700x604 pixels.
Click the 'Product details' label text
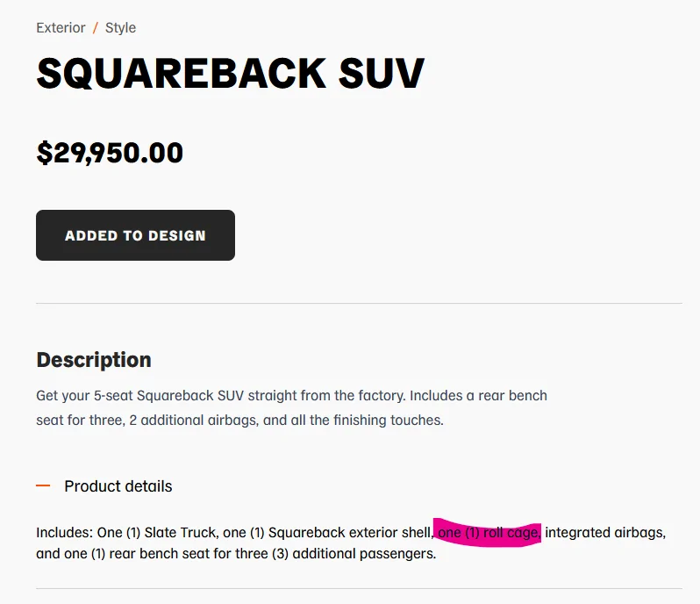pyautogui.click(x=118, y=486)
